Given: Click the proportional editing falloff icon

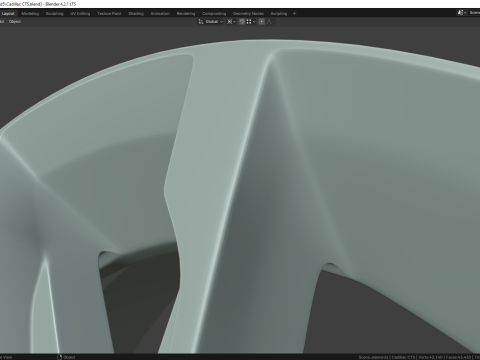Looking at the screenshot, I should (270, 22).
